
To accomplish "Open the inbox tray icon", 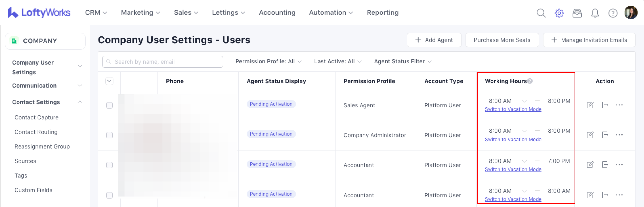I will (577, 13).
